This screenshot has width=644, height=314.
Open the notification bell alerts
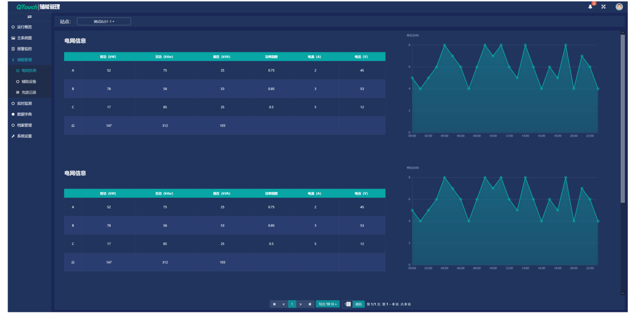tap(590, 7)
